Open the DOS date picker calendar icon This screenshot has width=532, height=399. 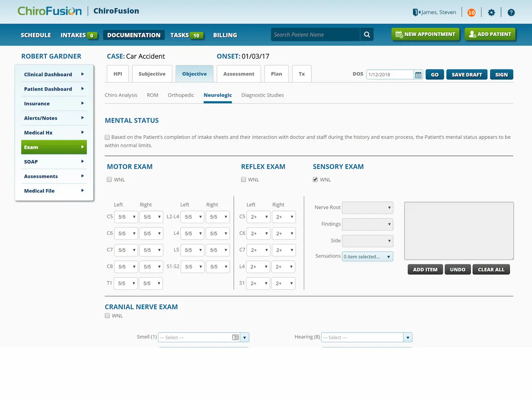(x=418, y=74)
